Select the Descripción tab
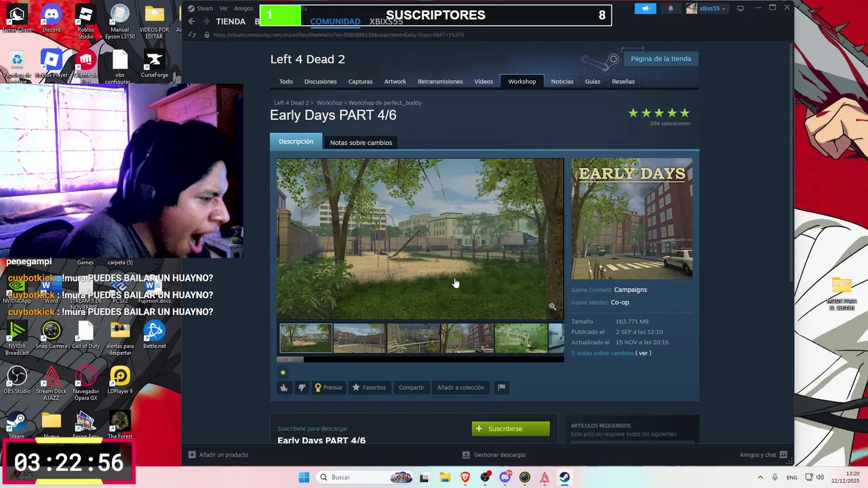This screenshot has width=868, height=488. pos(296,142)
